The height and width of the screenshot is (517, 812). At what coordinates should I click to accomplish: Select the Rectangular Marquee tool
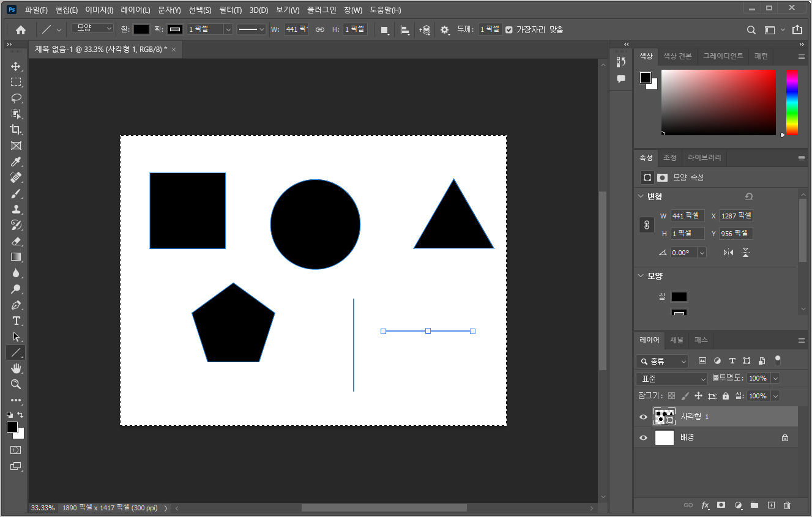(x=16, y=82)
